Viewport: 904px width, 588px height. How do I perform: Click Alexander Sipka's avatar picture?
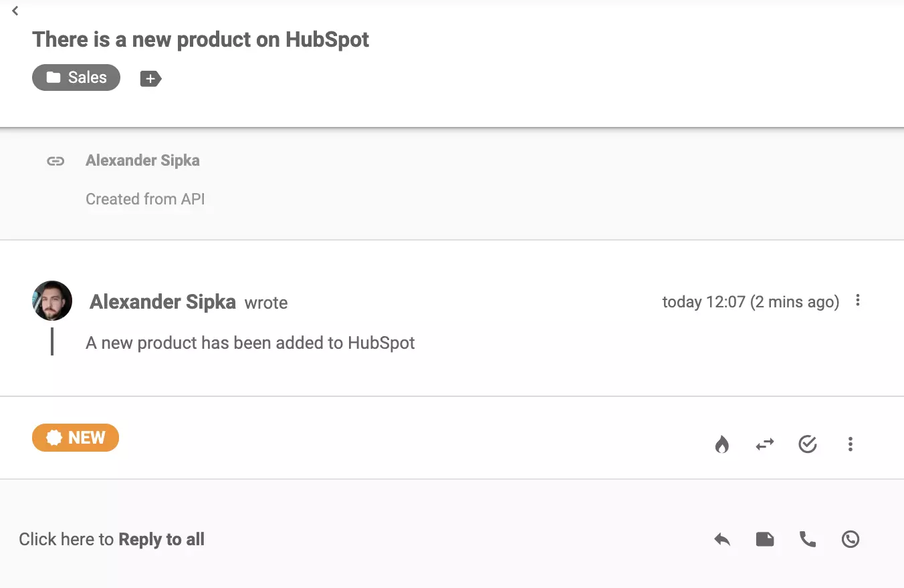pyautogui.click(x=51, y=301)
